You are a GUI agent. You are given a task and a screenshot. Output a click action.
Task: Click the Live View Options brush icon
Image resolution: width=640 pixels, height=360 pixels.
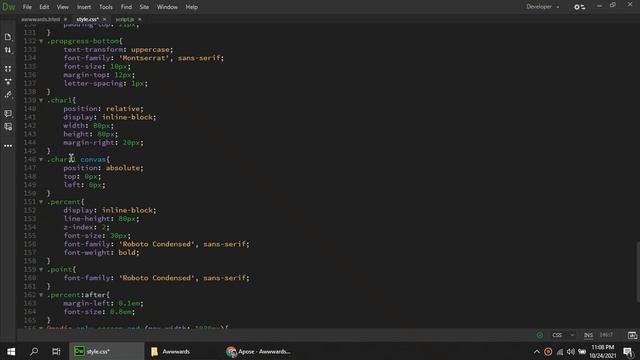(x=8, y=94)
